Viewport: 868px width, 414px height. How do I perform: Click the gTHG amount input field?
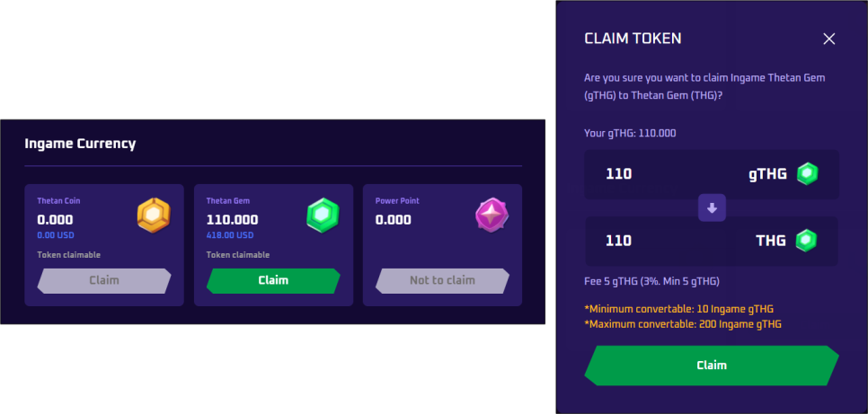[665, 174]
